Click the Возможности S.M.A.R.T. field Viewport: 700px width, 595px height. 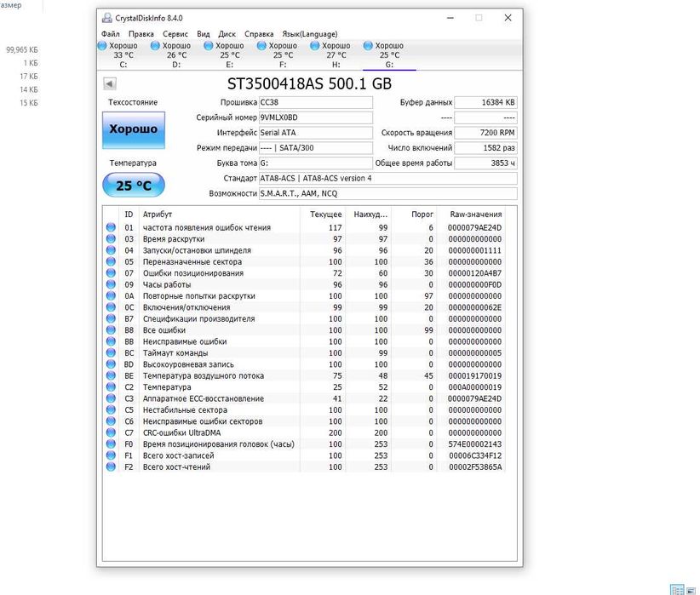388,193
